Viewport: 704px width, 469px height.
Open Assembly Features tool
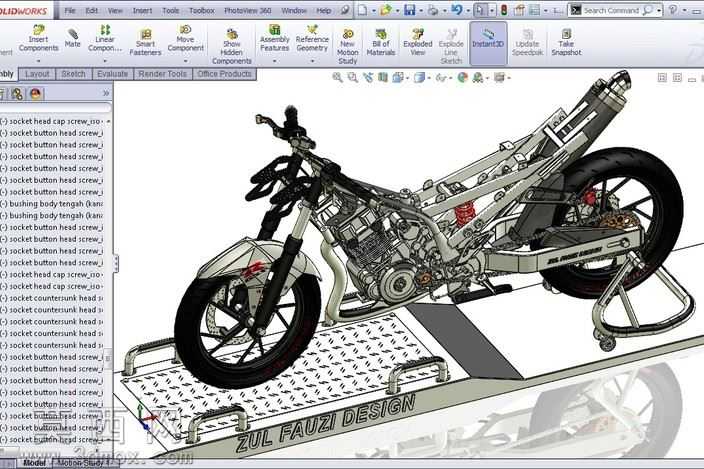click(274, 39)
